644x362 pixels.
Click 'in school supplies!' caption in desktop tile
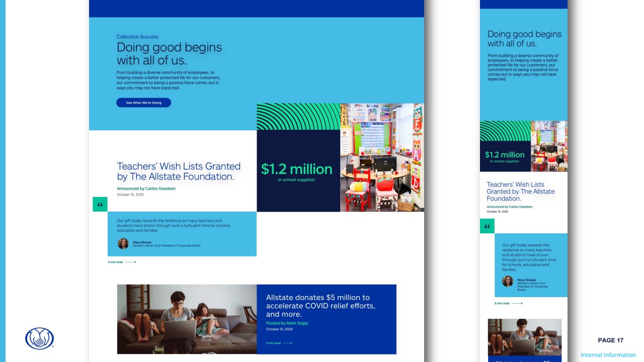click(x=296, y=179)
